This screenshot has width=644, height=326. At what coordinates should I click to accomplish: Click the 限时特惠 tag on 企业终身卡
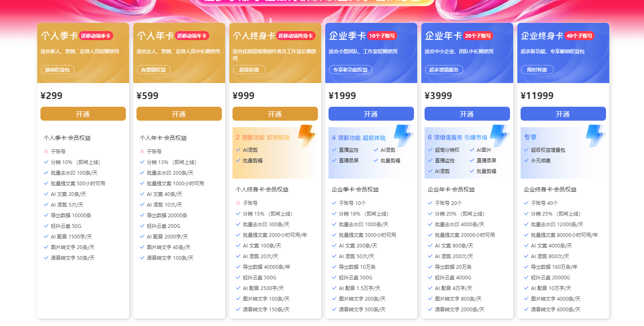537,70
